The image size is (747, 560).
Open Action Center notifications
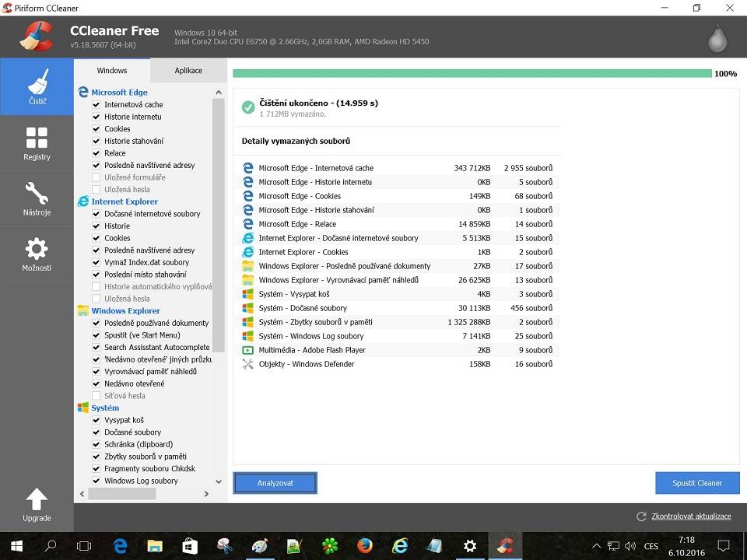pos(724,546)
